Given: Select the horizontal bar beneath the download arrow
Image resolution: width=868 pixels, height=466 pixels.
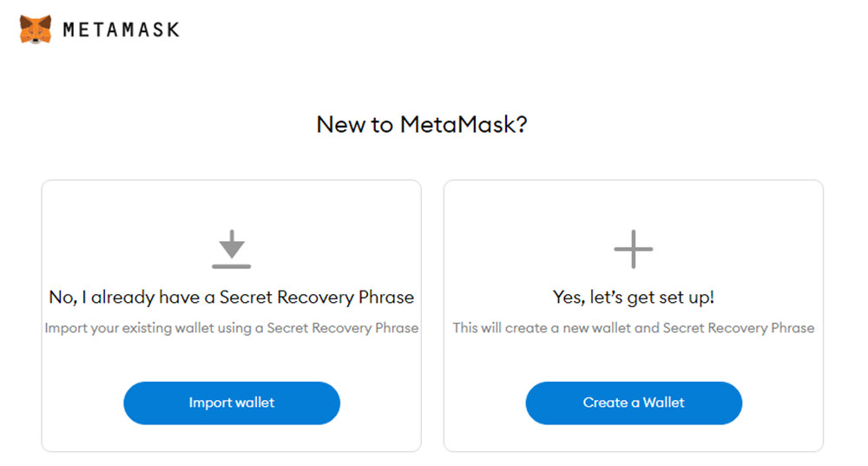Looking at the screenshot, I should (x=232, y=266).
